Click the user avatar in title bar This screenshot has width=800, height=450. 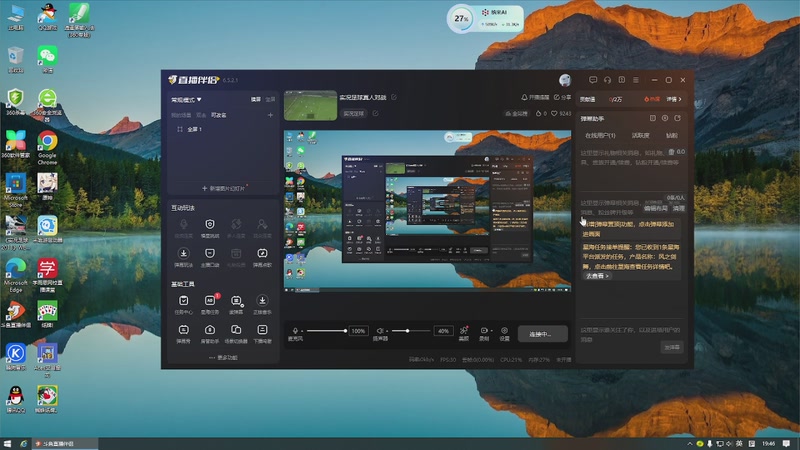point(565,80)
